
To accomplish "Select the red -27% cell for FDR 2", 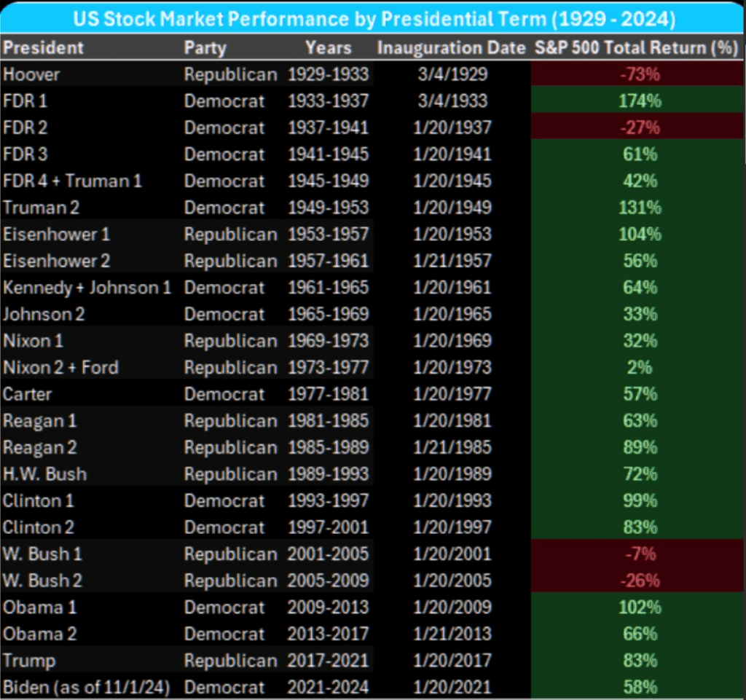I will coord(636,127).
